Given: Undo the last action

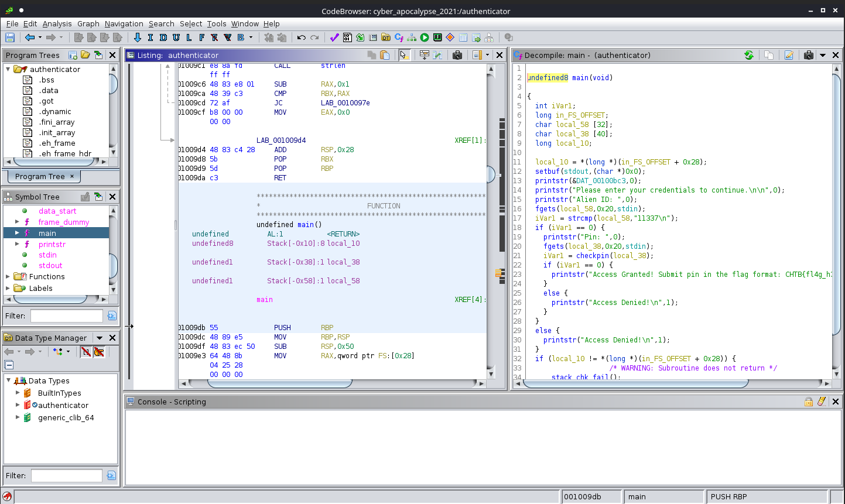Looking at the screenshot, I should (301, 37).
